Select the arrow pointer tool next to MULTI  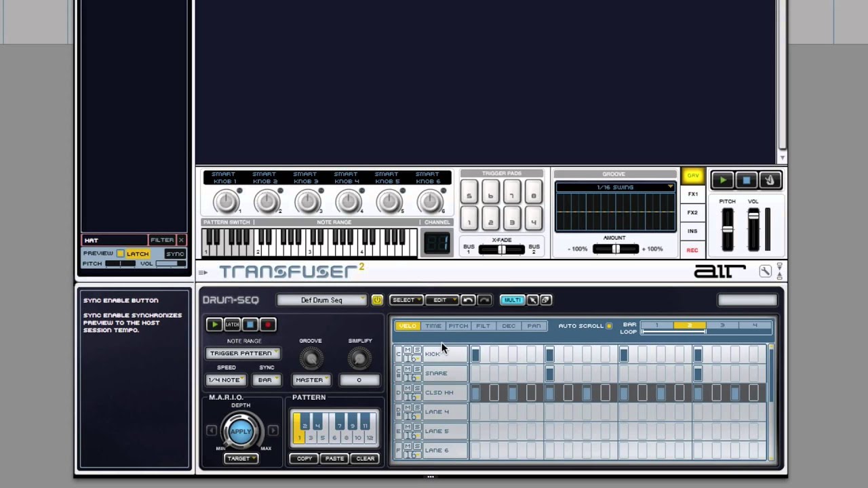point(532,300)
